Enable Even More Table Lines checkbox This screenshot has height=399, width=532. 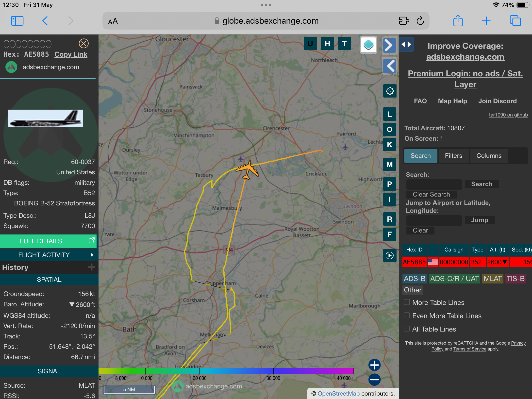(407, 316)
